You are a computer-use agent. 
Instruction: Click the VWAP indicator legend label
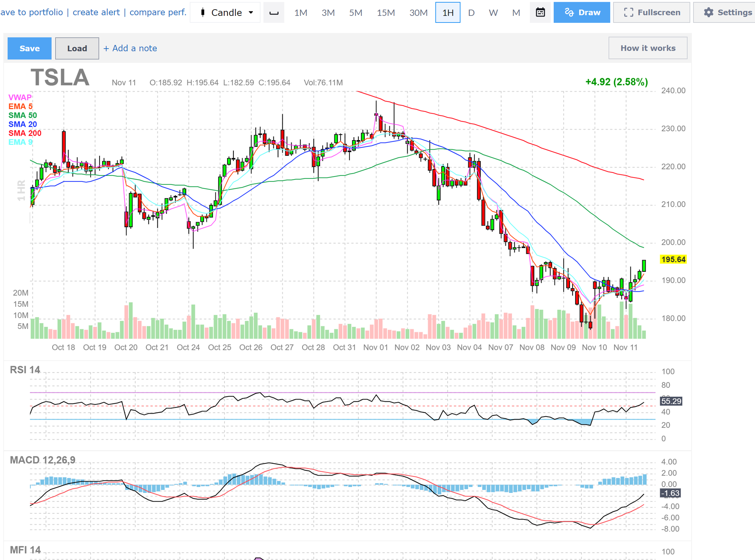tap(20, 97)
